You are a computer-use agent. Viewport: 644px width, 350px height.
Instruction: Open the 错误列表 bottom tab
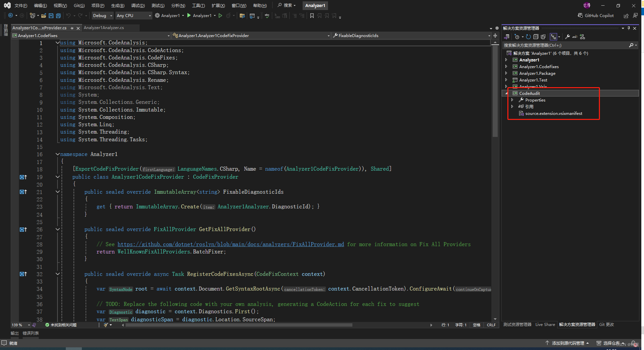point(31,333)
